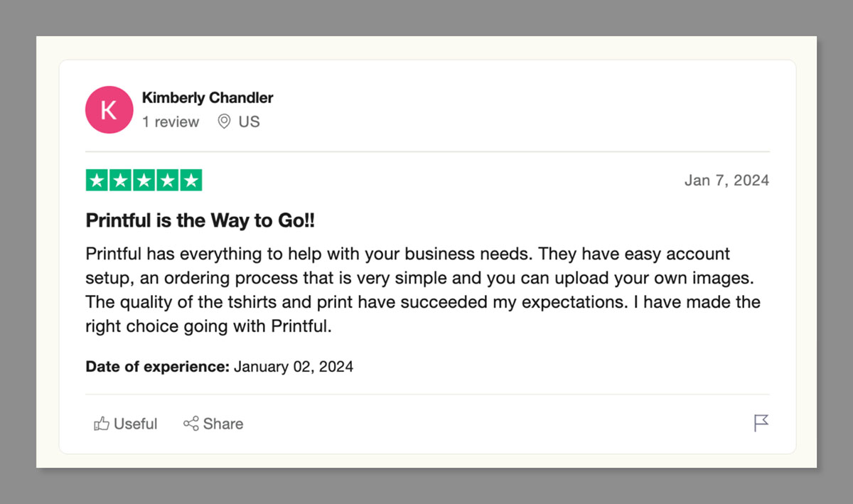Screen dimensions: 853x504
Task: Click the Date of experience text
Action: 156,366
